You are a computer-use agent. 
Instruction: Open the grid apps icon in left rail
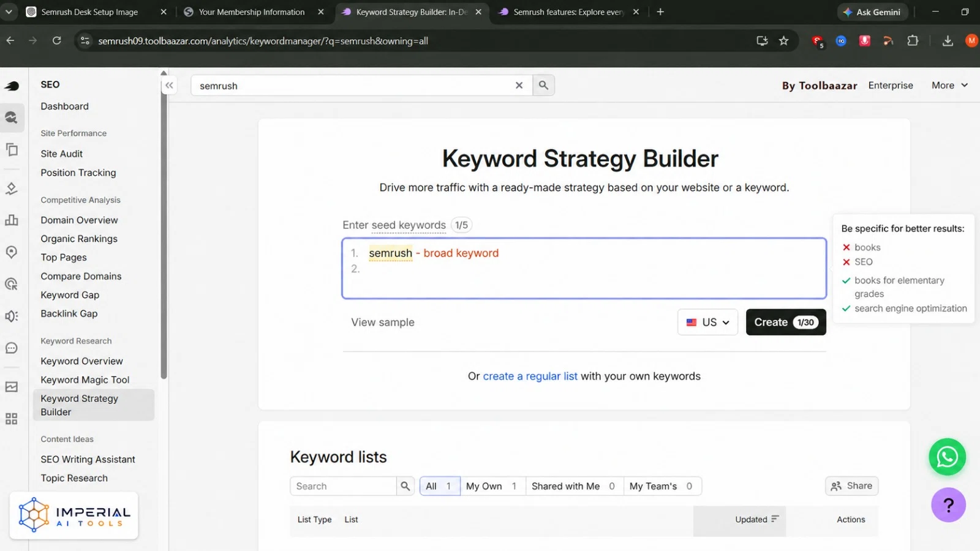[12, 419]
